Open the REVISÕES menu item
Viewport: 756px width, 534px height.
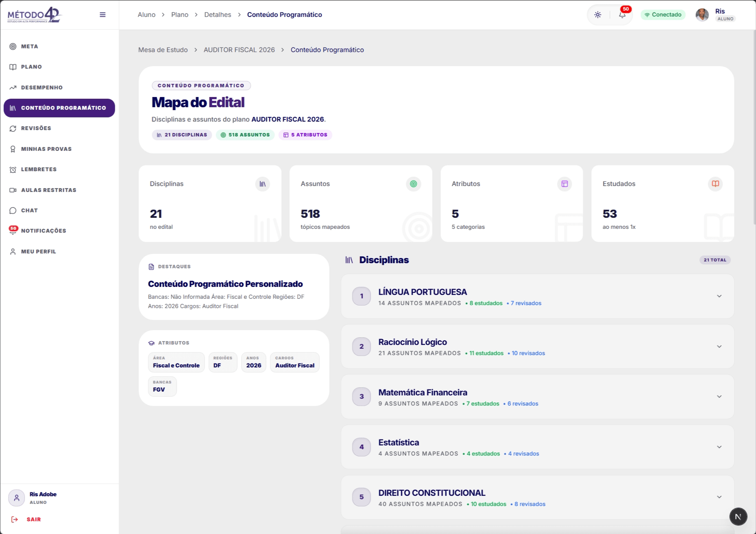pos(59,128)
